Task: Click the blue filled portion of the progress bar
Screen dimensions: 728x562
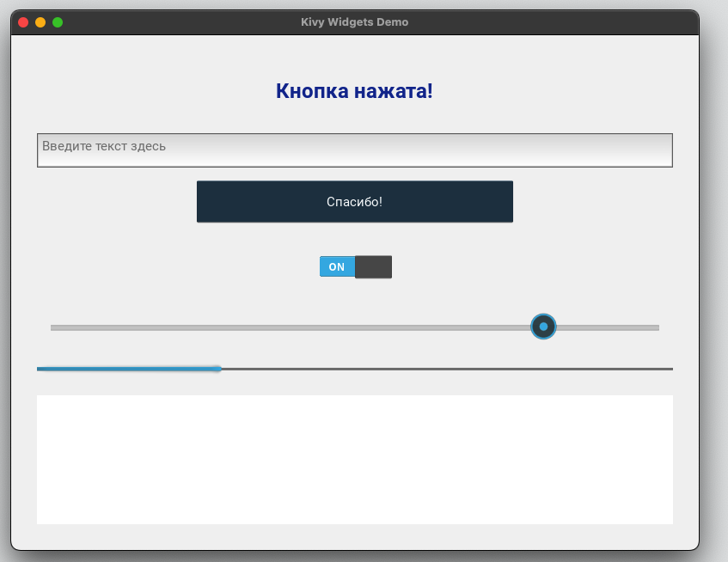Action: (x=129, y=369)
